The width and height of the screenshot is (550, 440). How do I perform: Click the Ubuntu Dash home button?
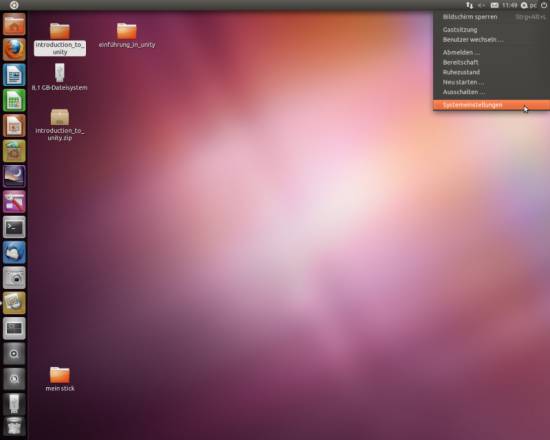(14, 5)
